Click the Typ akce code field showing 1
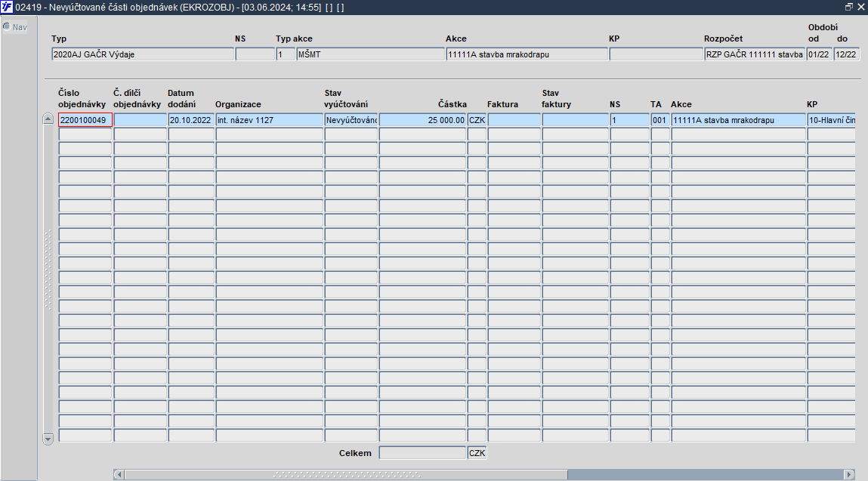 286,54
